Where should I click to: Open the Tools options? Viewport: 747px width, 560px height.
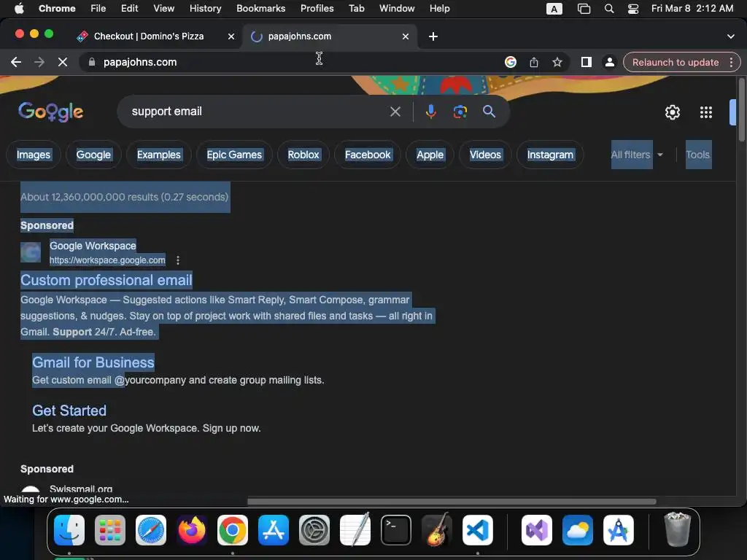pyautogui.click(x=698, y=155)
